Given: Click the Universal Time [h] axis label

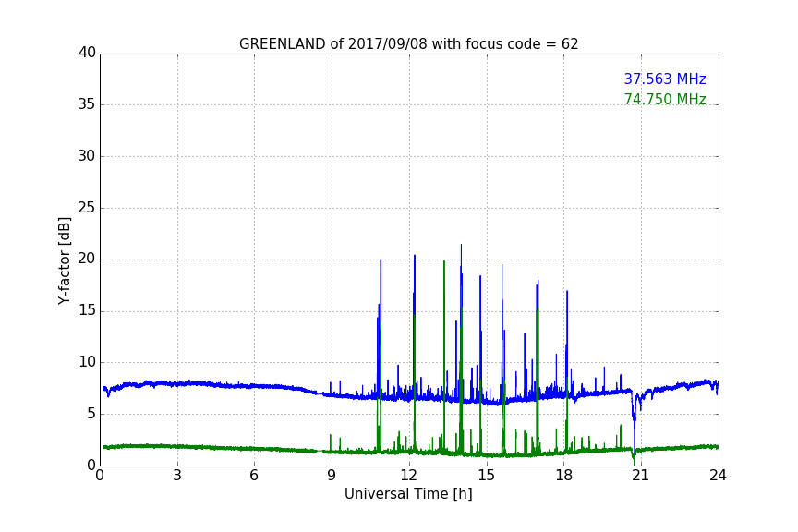Looking at the screenshot, I should coord(408,494).
